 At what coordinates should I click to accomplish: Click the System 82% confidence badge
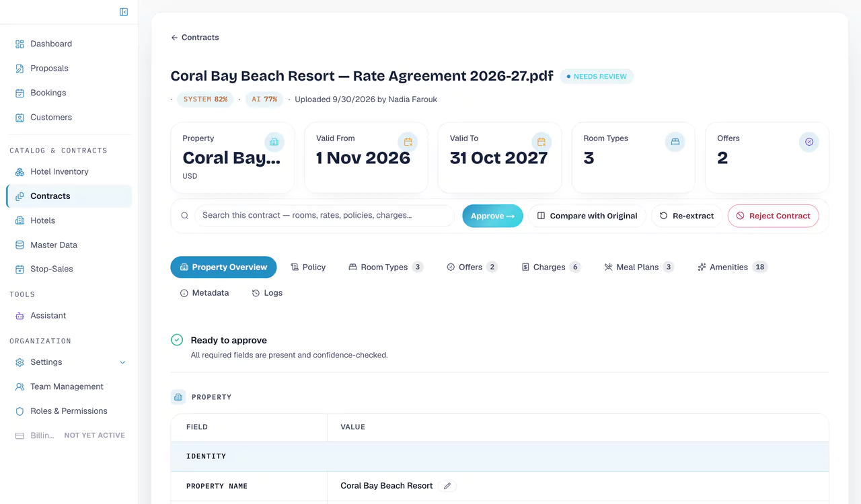[x=205, y=99]
